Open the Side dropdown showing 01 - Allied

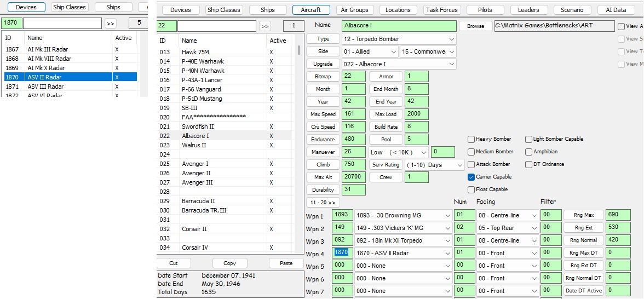pyautogui.click(x=370, y=51)
